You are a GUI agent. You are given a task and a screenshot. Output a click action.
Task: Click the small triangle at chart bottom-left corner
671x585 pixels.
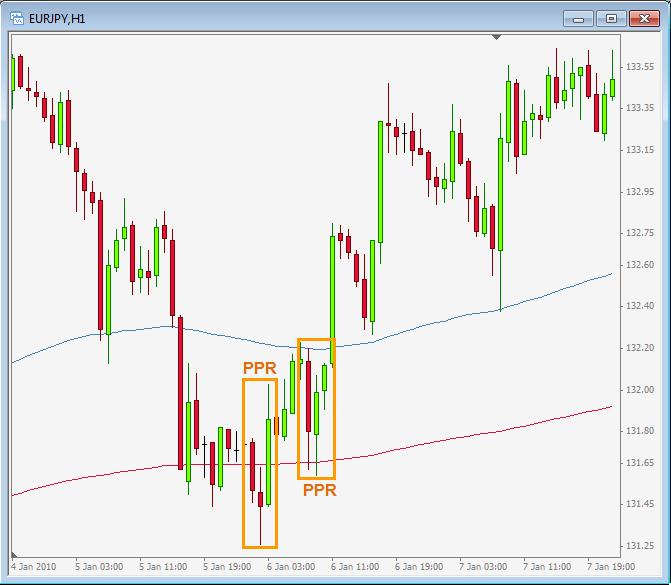15,554
